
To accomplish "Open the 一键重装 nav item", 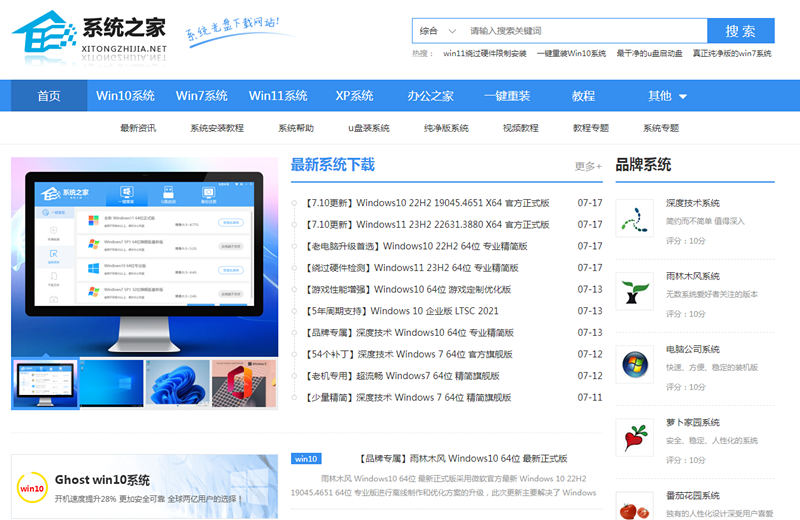I will click(x=507, y=96).
